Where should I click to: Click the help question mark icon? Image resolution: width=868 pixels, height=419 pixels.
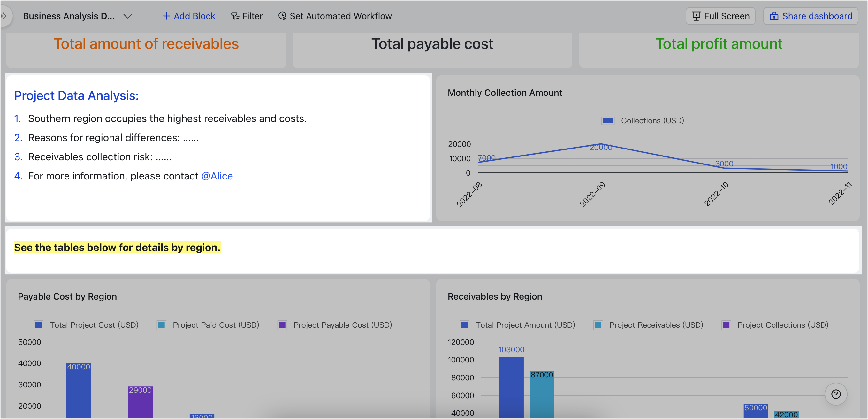point(836,394)
